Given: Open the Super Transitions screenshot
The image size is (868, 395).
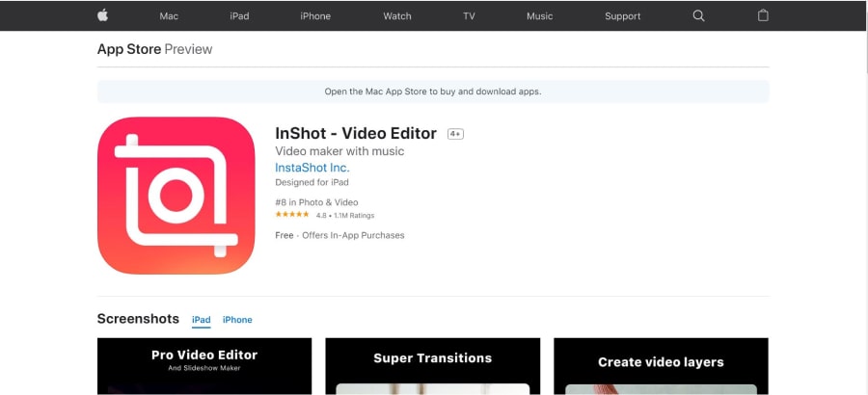Looking at the screenshot, I should [x=433, y=366].
